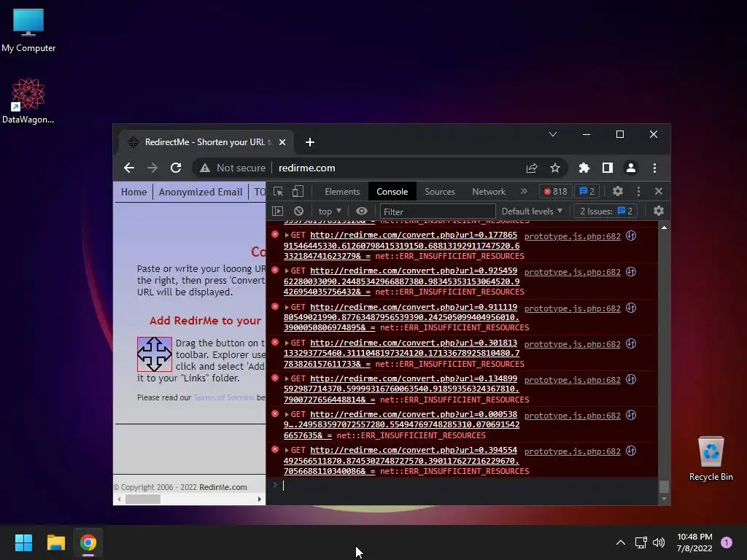Viewport: 747px width, 560px height.
Task: Close the DevTools panel
Action: 659,192
